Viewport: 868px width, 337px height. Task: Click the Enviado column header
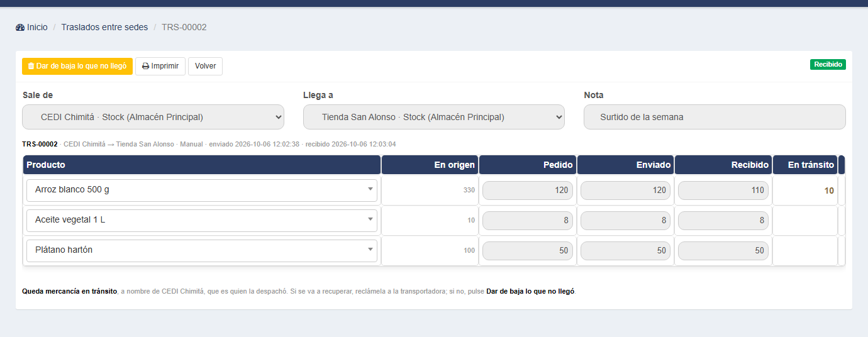tap(625, 165)
